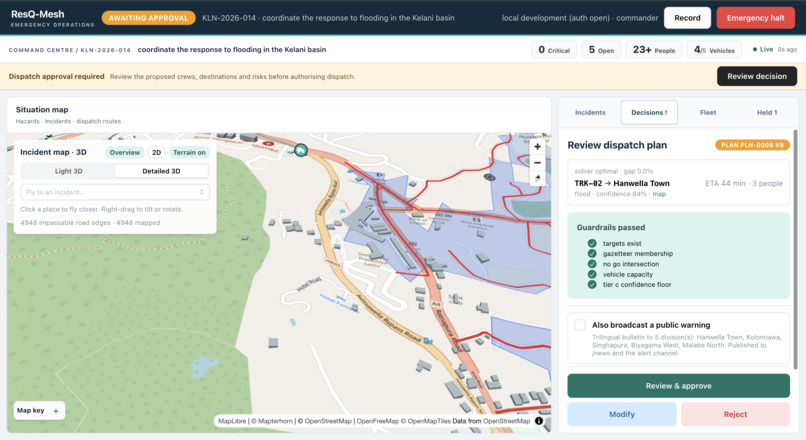Image resolution: width=806 pixels, height=440 pixels.
Task: Click the AWAITING APPROVAL status badge
Action: (x=149, y=18)
